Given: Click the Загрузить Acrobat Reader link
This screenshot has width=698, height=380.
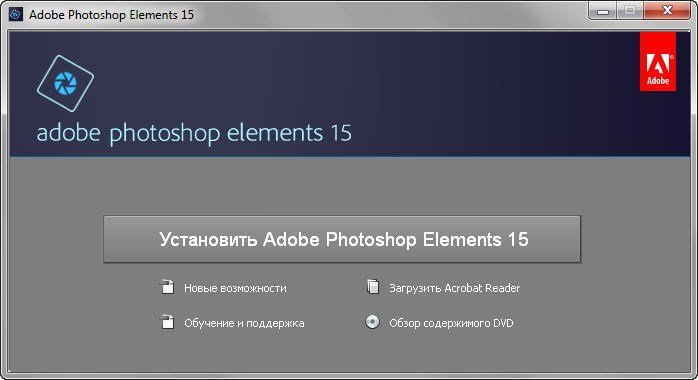Looking at the screenshot, I should 455,288.
